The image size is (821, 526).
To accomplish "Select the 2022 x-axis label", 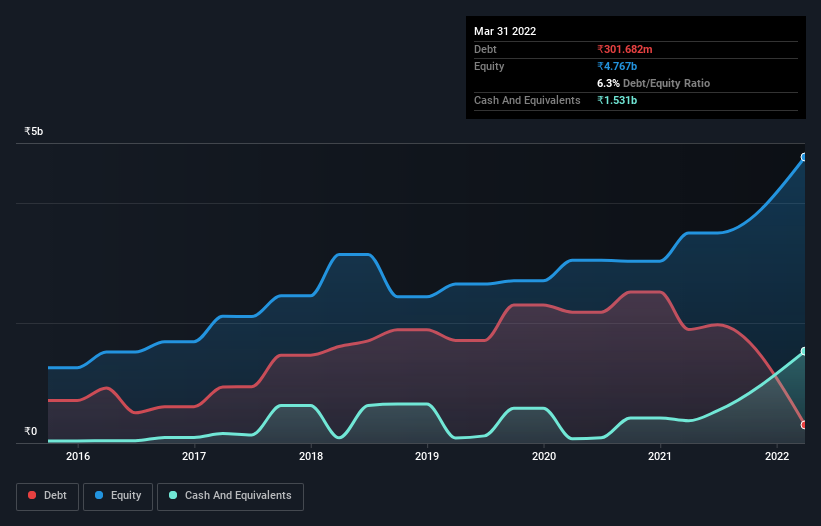I will (777, 456).
